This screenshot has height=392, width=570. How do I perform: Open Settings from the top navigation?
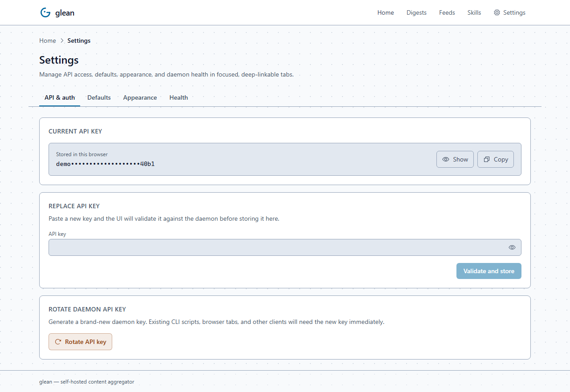[x=509, y=12]
